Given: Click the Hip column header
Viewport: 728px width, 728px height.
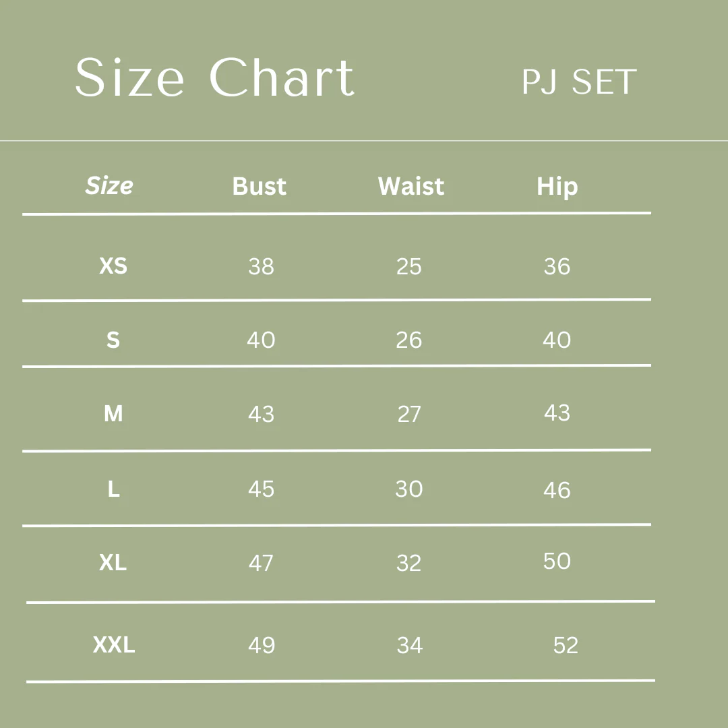Looking at the screenshot, I should click(x=557, y=187).
